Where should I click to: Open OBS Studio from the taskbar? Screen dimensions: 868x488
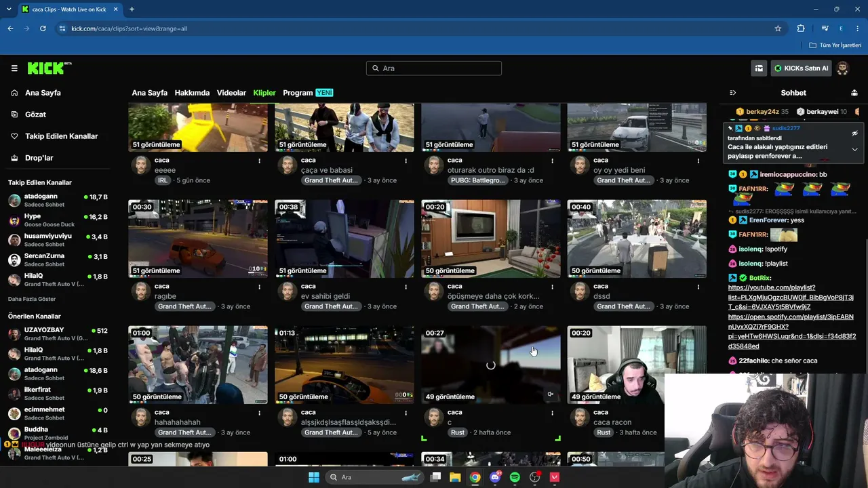tap(535, 477)
